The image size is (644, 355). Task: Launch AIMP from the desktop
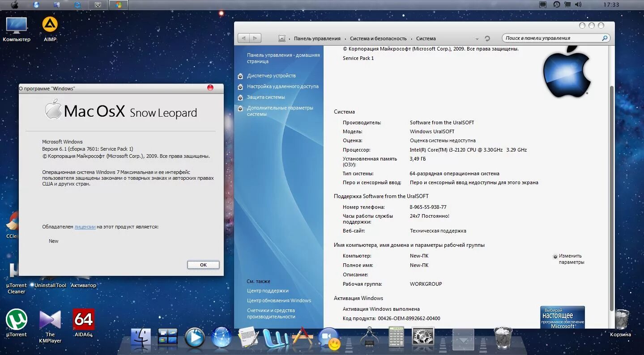pos(50,30)
